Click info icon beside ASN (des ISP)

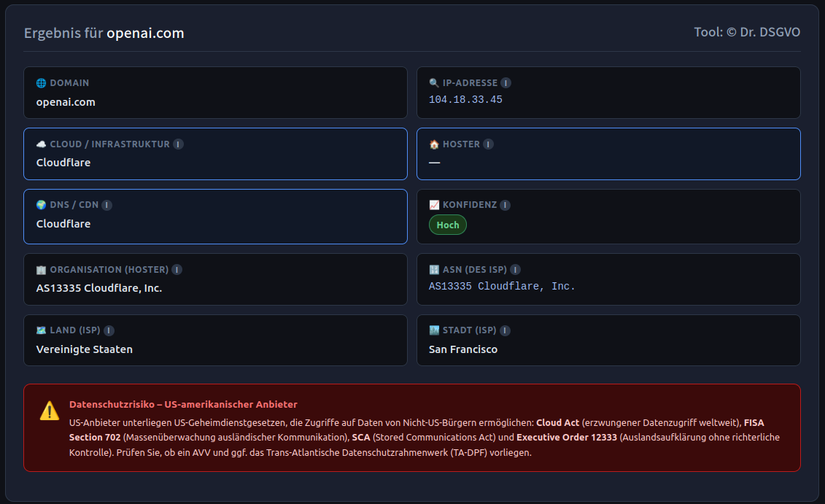516,270
